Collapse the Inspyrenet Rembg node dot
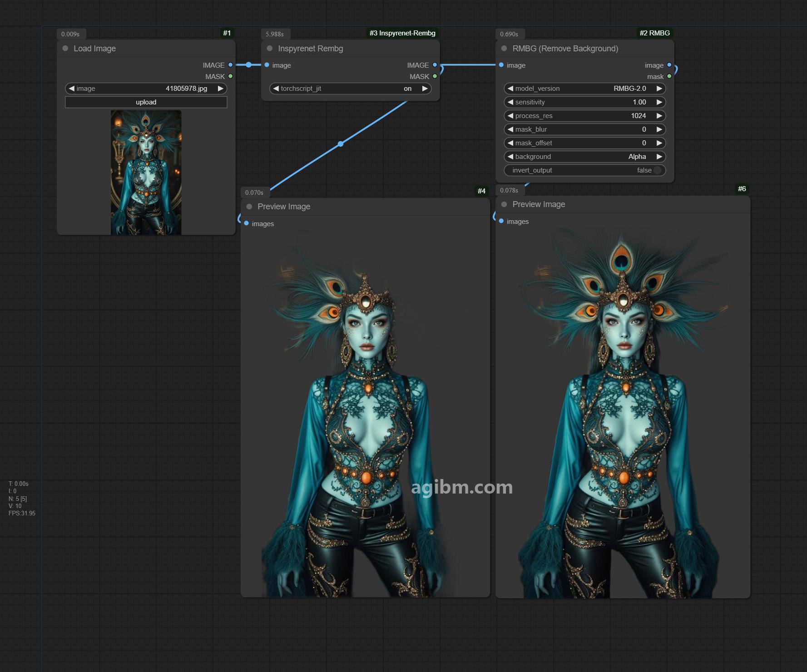Viewport: 807px width, 672px height. (270, 49)
